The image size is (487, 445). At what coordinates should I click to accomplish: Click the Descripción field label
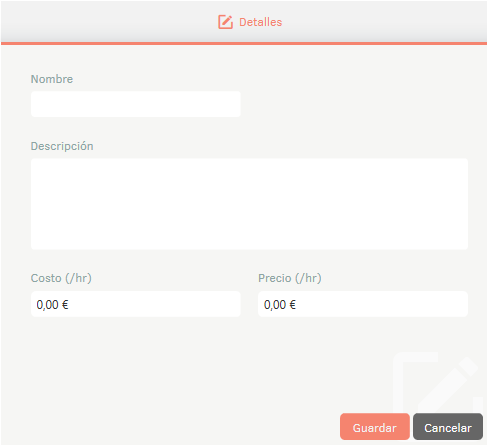point(62,146)
